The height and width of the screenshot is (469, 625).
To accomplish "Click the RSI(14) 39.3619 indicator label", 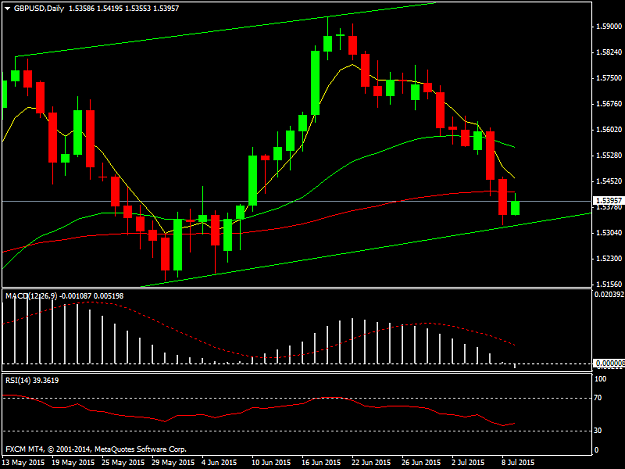I will point(32,380).
